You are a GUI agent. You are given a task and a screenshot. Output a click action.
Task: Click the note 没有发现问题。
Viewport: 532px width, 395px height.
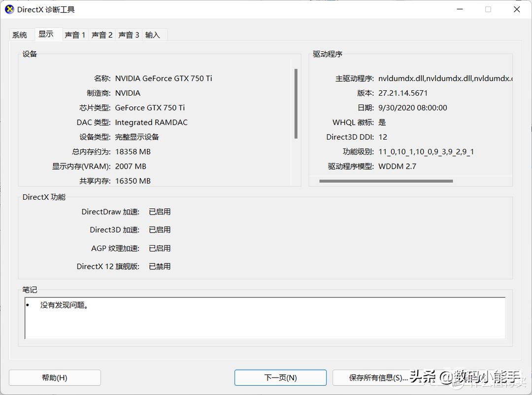tap(65, 305)
